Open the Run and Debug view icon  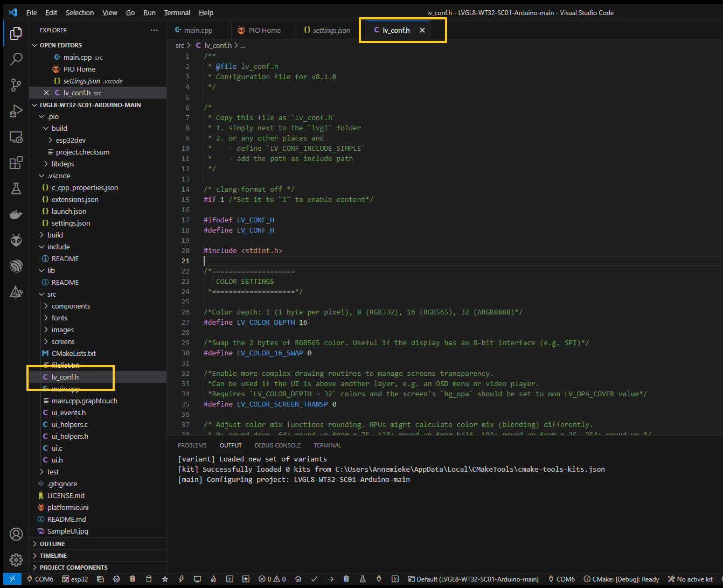pyautogui.click(x=16, y=110)
